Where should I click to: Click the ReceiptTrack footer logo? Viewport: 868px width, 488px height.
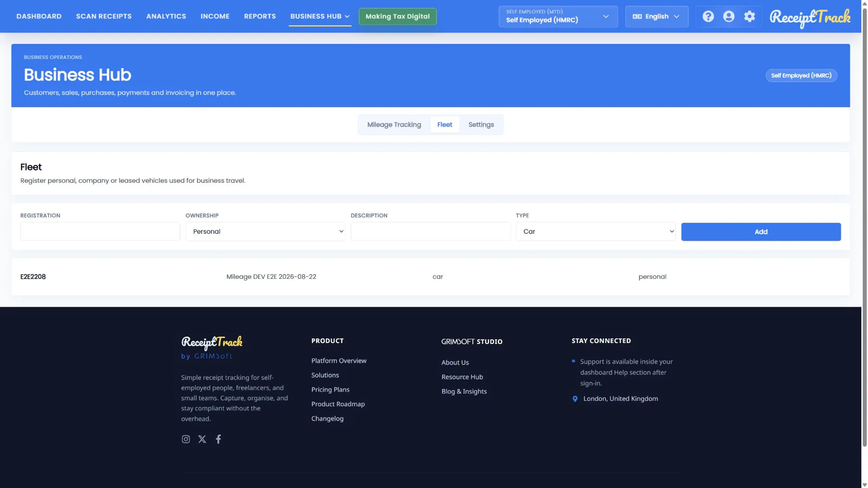212,343
